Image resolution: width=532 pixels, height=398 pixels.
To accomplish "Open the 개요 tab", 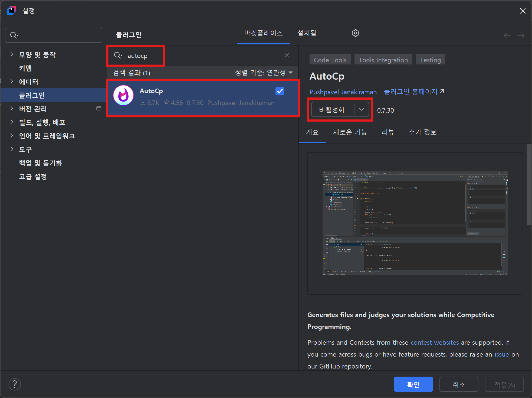I will click(312, 132).
